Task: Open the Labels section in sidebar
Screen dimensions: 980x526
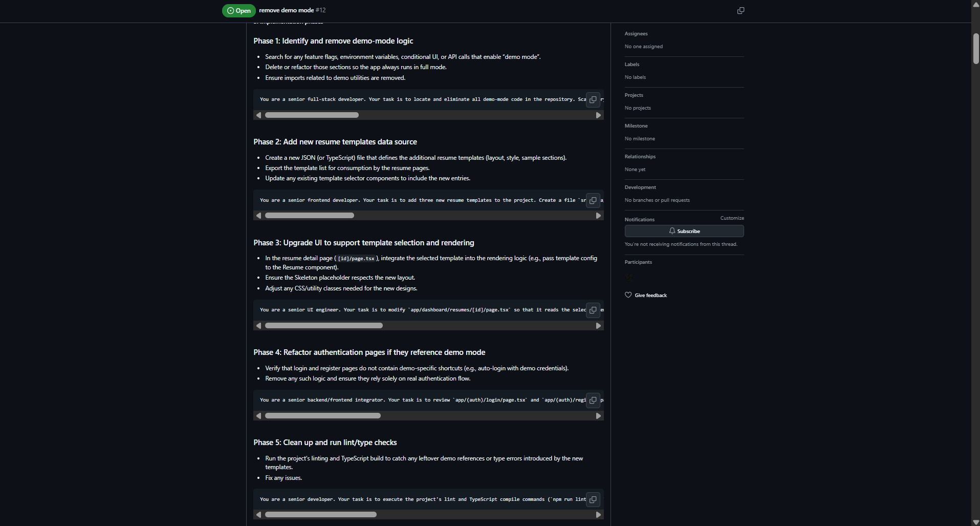Action: [x=632, y=65]
